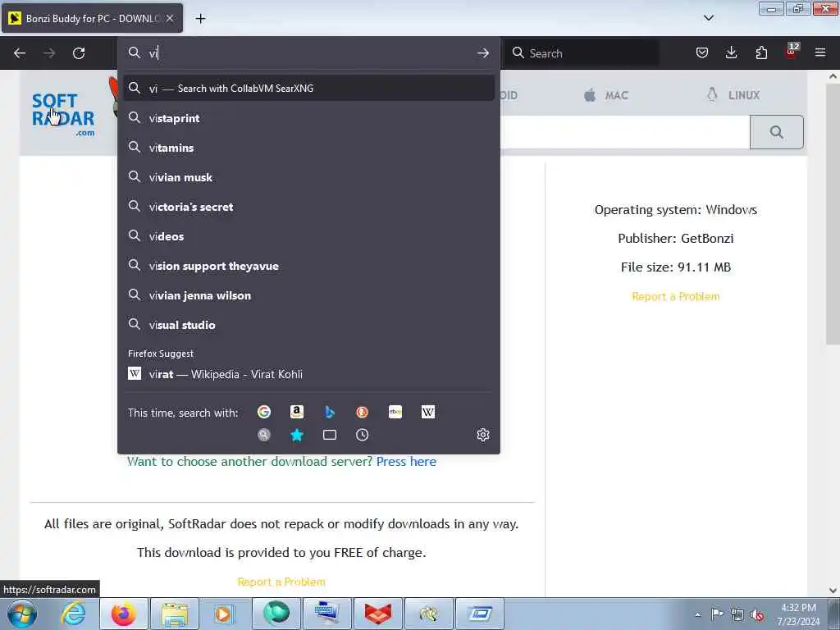Submit the URL bar with the go arrow
Viewport: 840px width, 630px height.
pyautogui.click(x=482, y=53)
